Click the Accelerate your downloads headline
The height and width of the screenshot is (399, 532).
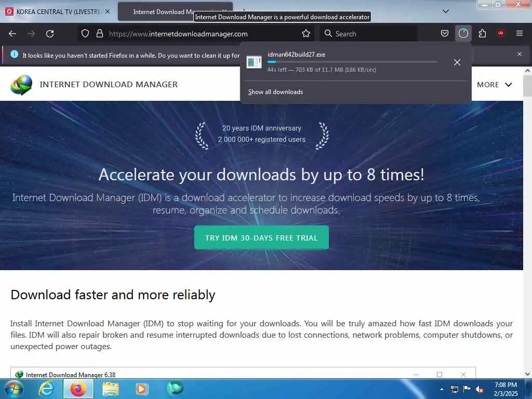(261, 175)
